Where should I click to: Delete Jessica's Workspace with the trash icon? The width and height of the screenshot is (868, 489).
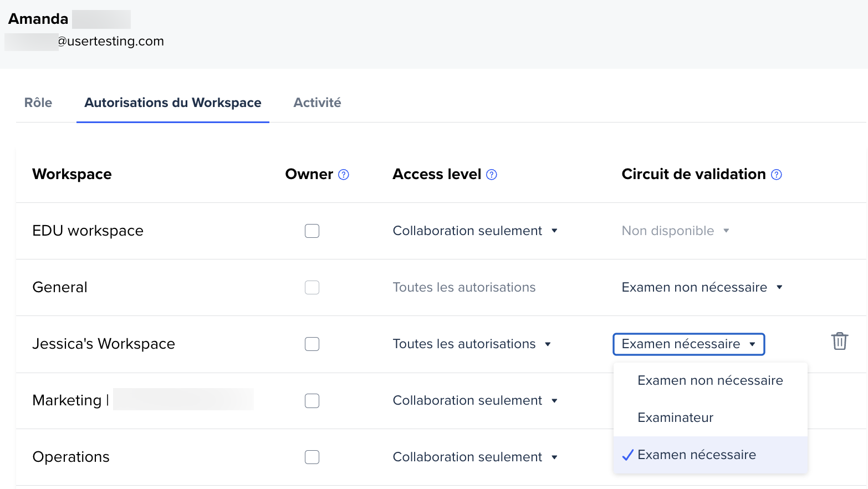pos(839,341)
